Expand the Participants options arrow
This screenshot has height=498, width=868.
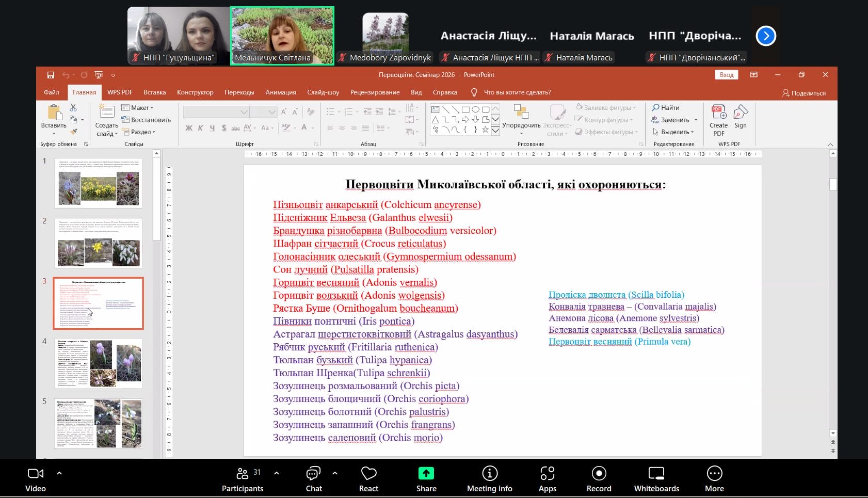277,473
